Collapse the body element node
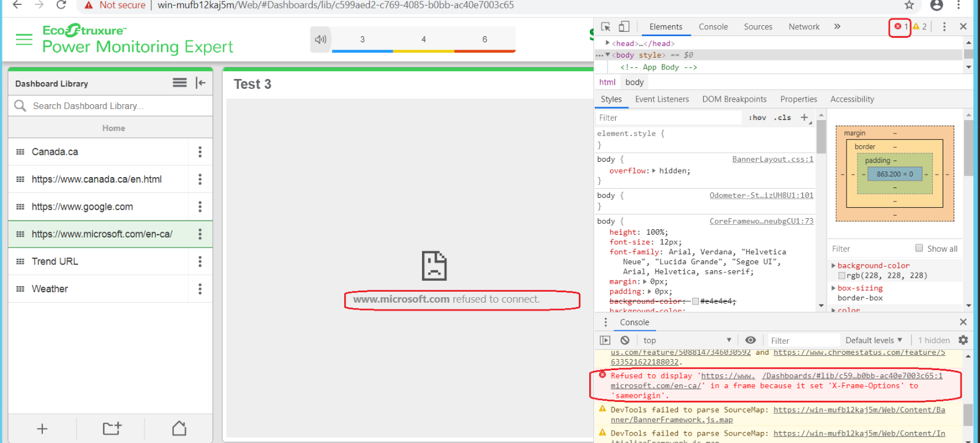 [x=608, y=55]
